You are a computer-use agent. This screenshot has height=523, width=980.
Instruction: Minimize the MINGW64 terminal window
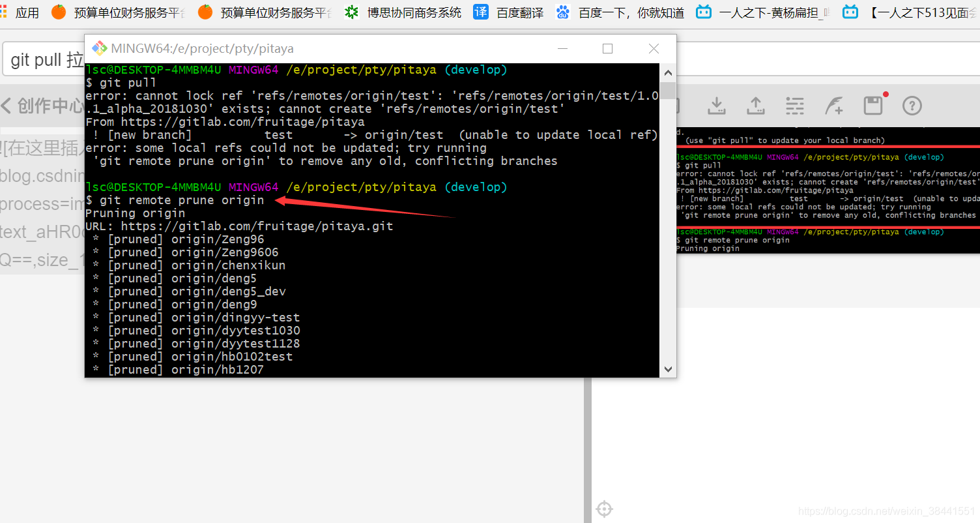pos(562,48)
